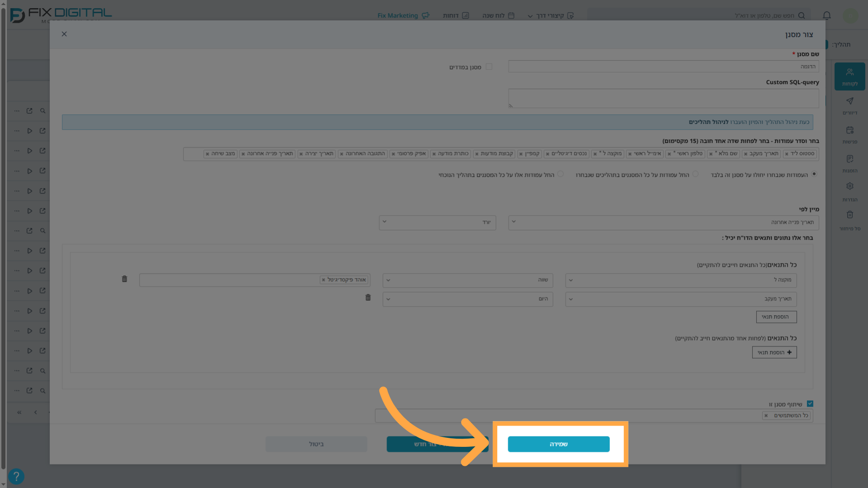Click into the Custom SQL-query text area
The width and height of the screenshot is (868, 488).
pos(663,98)
